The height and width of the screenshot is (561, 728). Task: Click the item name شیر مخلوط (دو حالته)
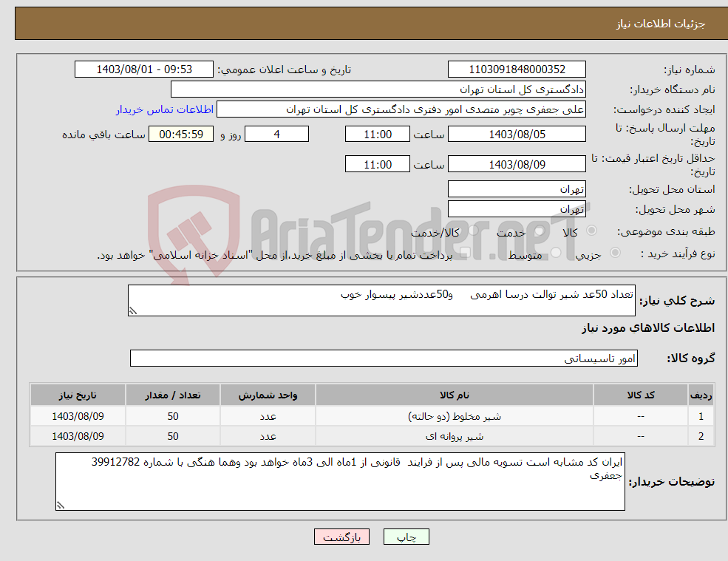click(455, 417)
